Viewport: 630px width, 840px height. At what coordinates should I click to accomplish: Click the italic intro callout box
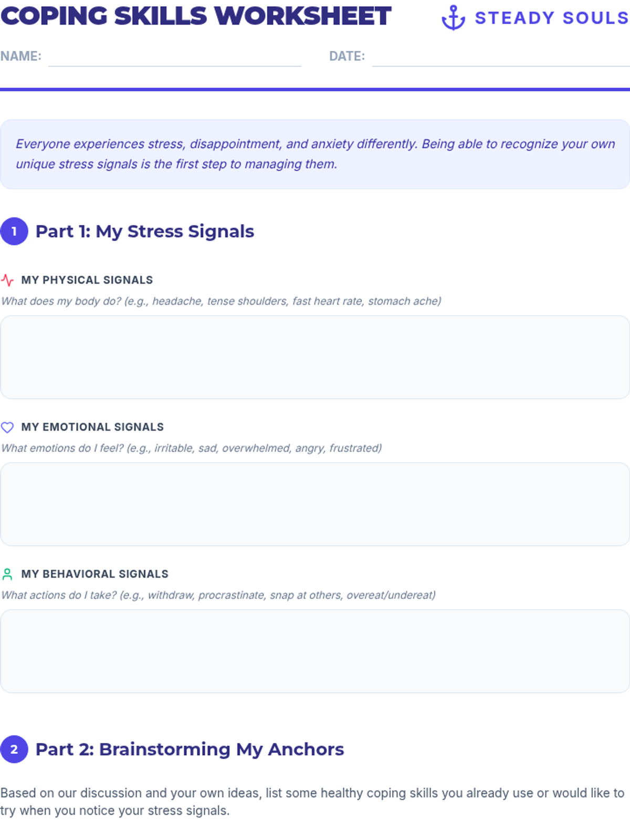(315, 154)
